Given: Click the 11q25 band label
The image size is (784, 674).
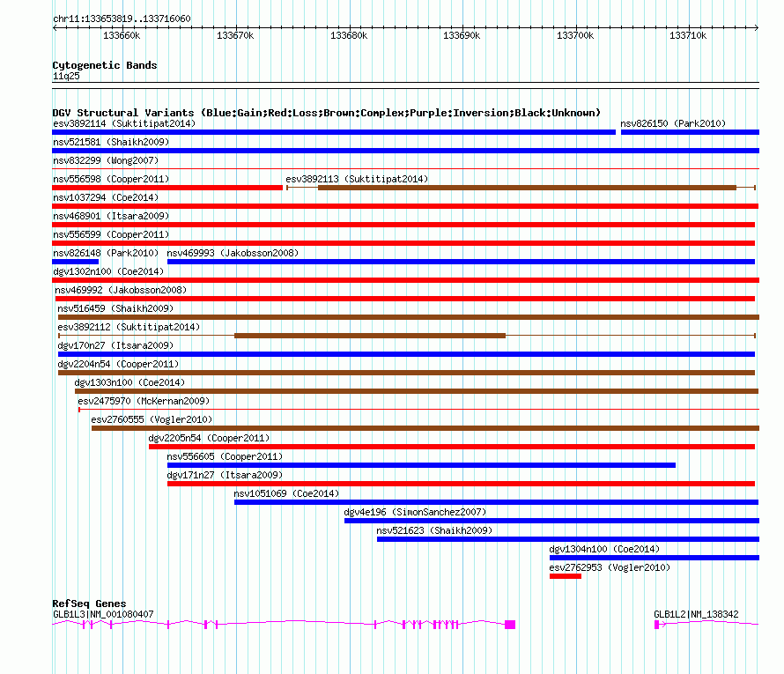Looking at the screenshot, I should (66, 76).
